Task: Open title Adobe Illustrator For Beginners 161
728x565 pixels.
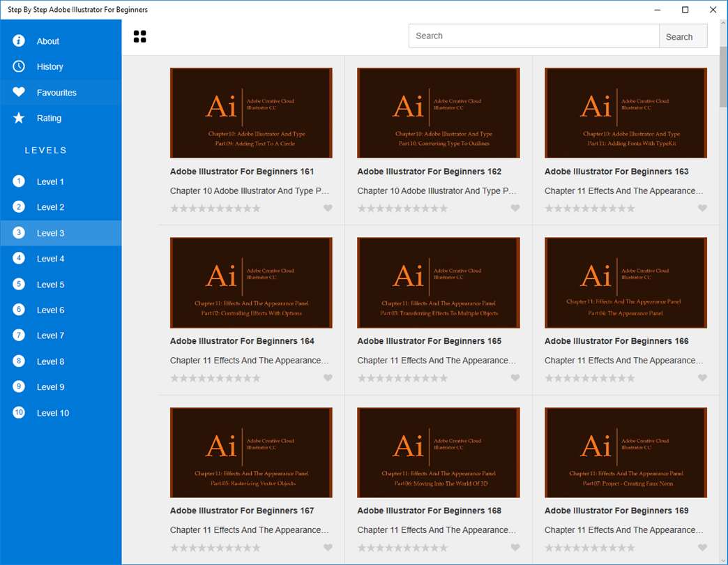Action: (x=242, y=172)
